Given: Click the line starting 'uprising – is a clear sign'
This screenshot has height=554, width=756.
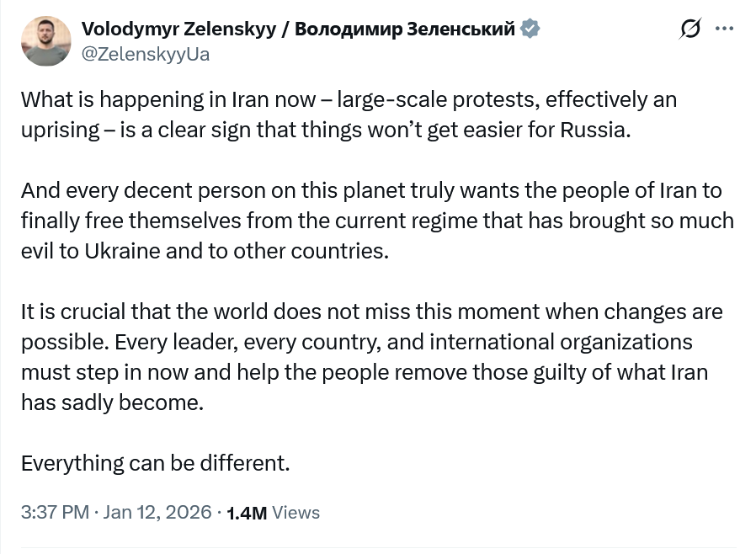Looking at the screenshot, I should pos(325,131).
